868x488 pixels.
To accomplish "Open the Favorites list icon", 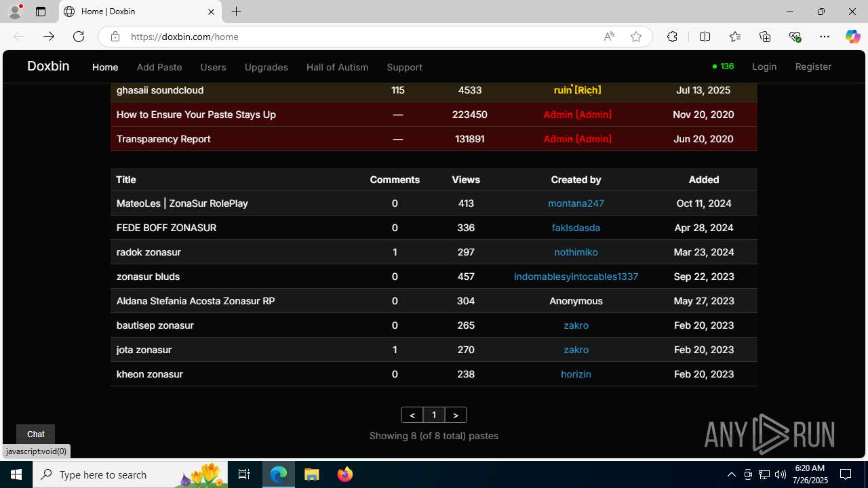I will (735, 37).
